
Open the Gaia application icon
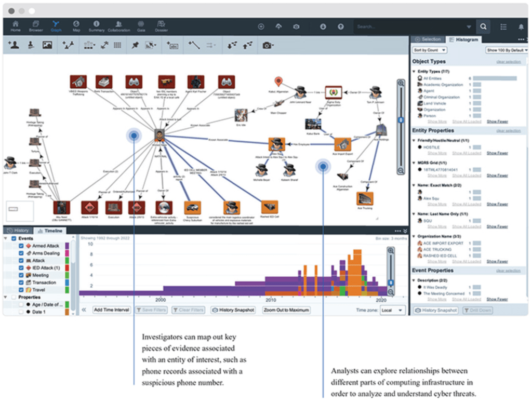pos(141,26)
